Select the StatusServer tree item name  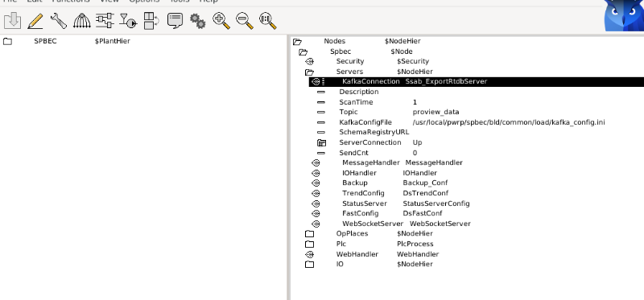(365, 203)
